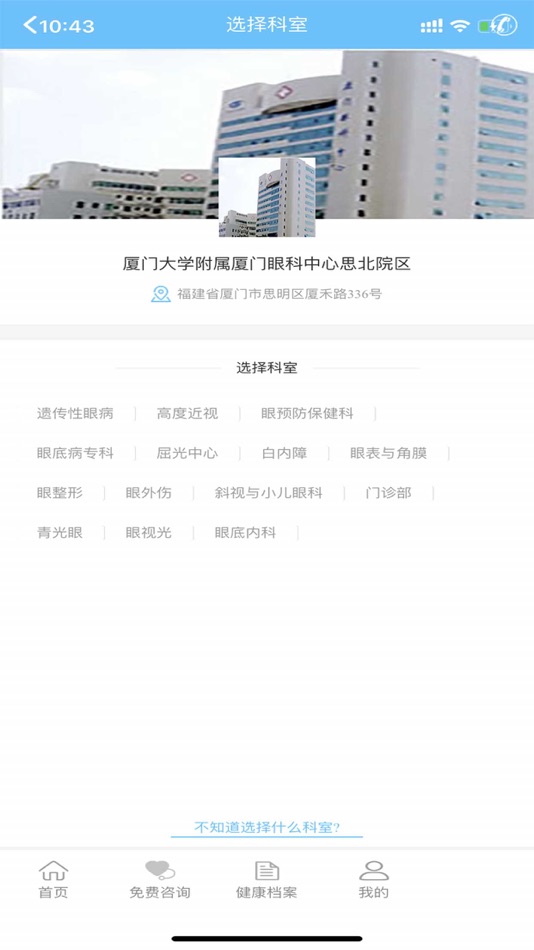
Task: Select department 白内障
Action: pos(284,453)
